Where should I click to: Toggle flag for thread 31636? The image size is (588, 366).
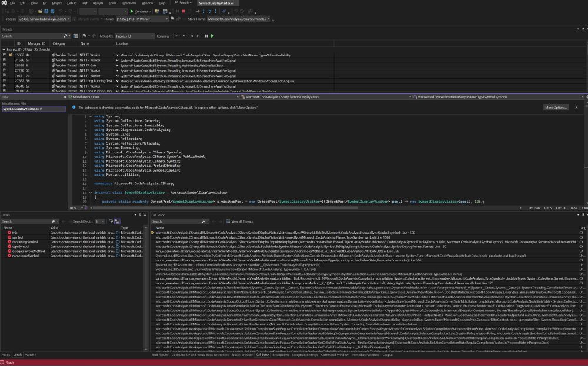tap(4, 60)
